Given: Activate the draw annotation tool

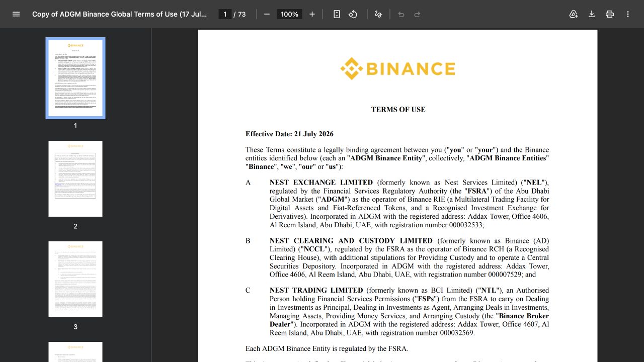Looking at the screenshot, I should pos(378,14).
